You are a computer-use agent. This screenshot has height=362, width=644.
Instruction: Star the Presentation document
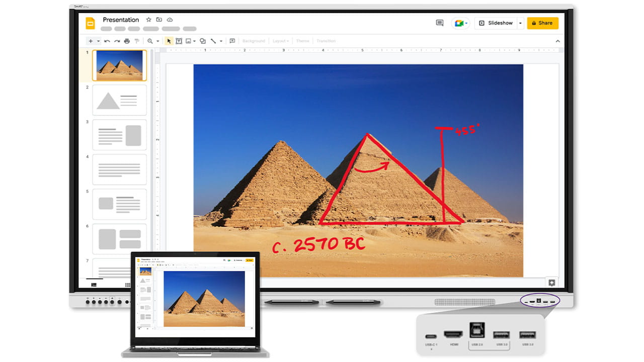coord(148,19)
